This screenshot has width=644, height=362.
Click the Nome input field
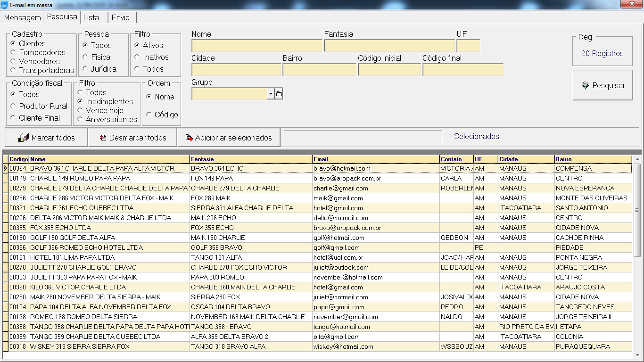[x=257, y=46]
